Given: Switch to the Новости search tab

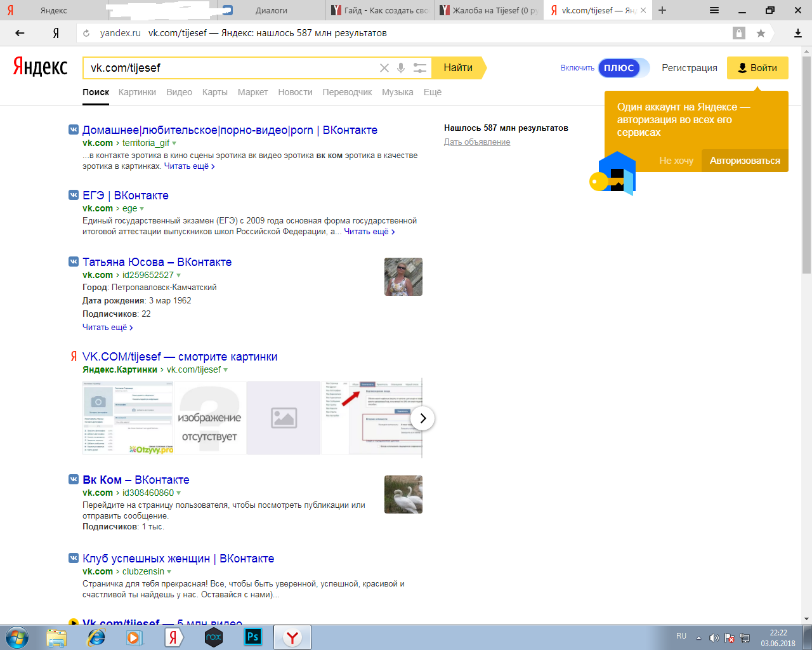Looking at the screenshot, I should point(295,92).
